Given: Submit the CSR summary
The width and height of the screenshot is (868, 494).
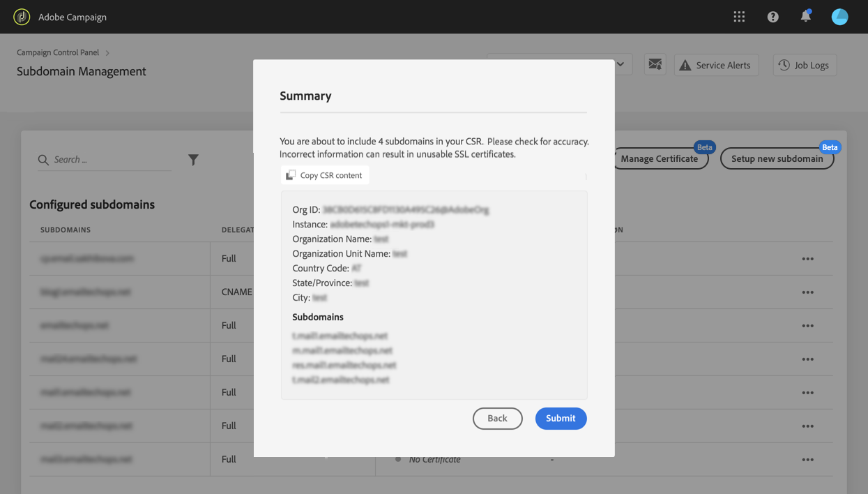Looking at the screenshot, I should click(561, 418).
